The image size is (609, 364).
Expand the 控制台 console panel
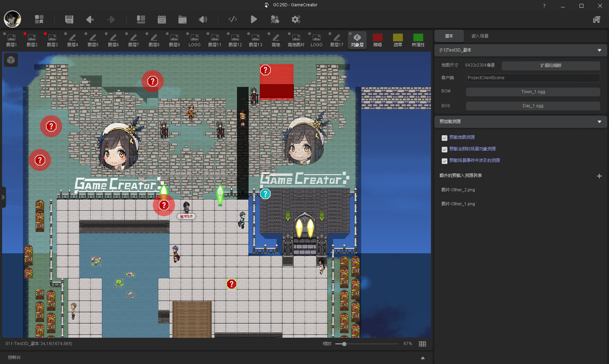[x=422, y=358]
